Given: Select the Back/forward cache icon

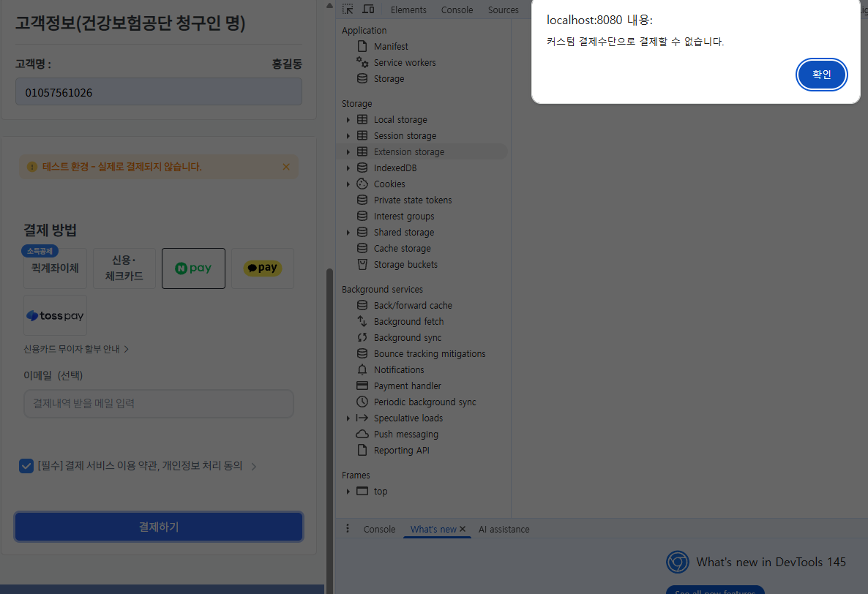Looking at the screenshot, I should (362, 305).
